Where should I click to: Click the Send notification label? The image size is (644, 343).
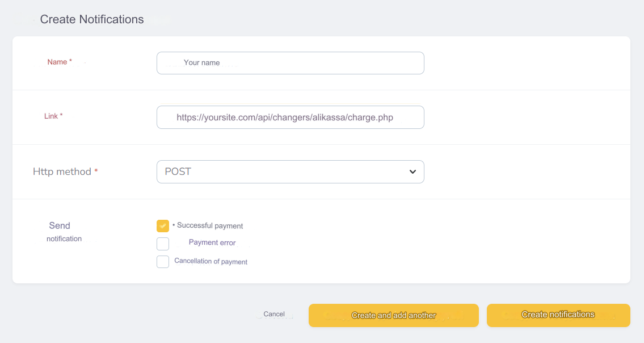61,232
